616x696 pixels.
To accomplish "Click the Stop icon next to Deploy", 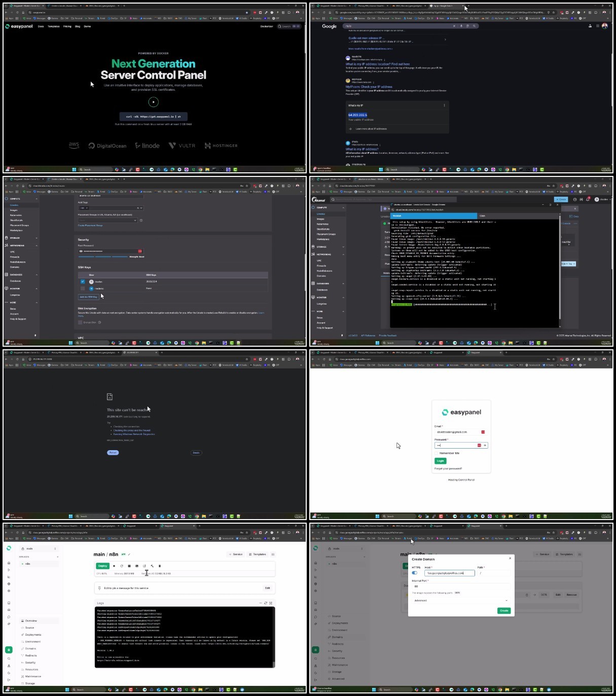I will (x=114, y=566).
